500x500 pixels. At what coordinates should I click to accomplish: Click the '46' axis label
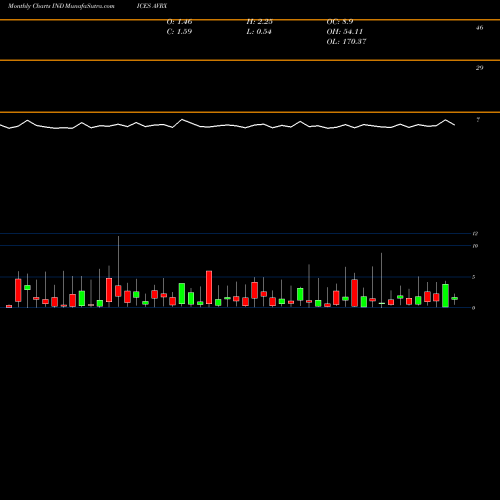(479, 28)
